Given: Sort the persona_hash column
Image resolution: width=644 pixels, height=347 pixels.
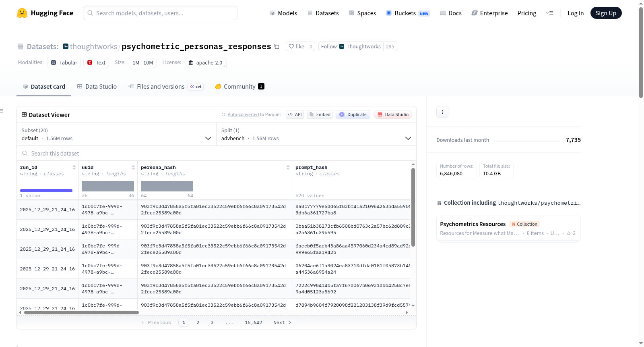Looking at the screenshot, I should click(288, 167).
